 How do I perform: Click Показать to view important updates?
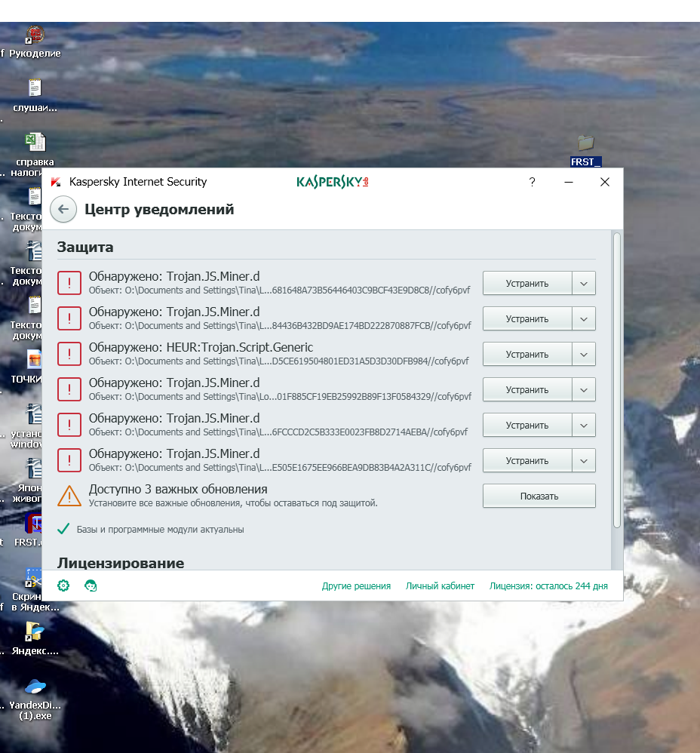[x=539, y=496]
